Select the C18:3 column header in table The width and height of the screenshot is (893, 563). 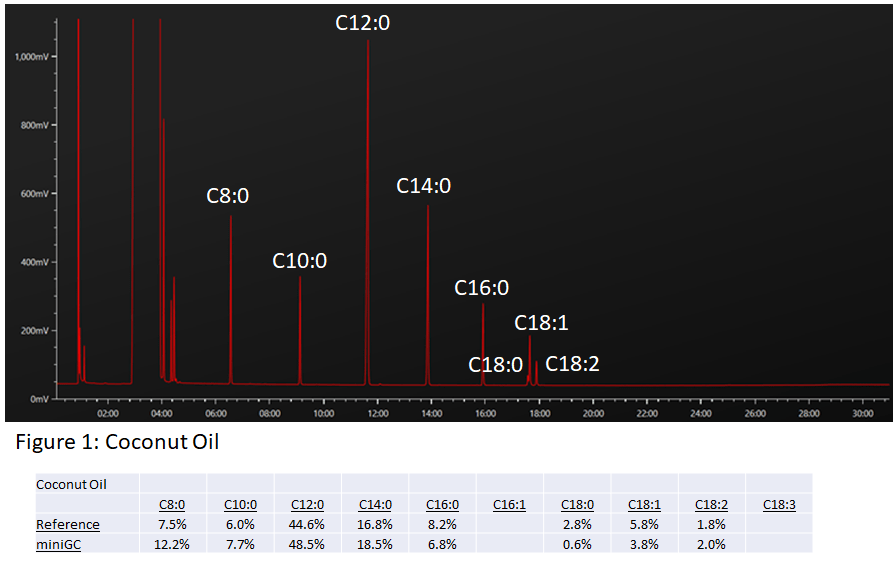click(779, 505)
